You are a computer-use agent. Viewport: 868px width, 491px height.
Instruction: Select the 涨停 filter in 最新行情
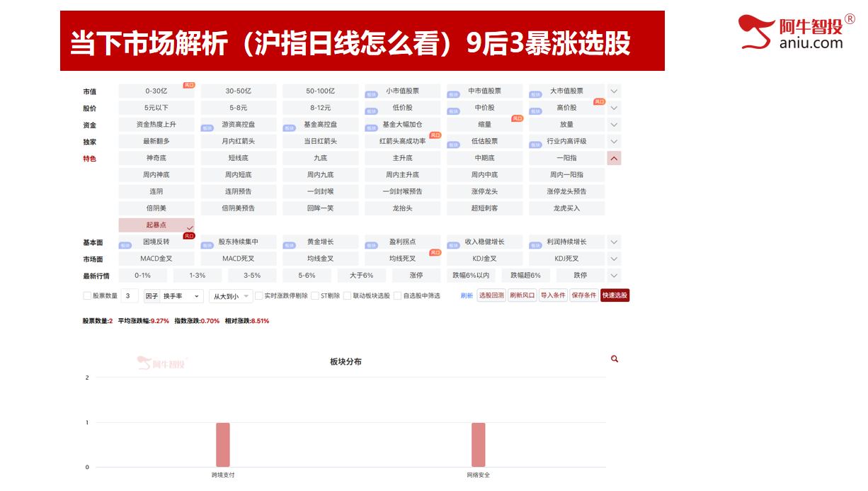click(416, 276)
